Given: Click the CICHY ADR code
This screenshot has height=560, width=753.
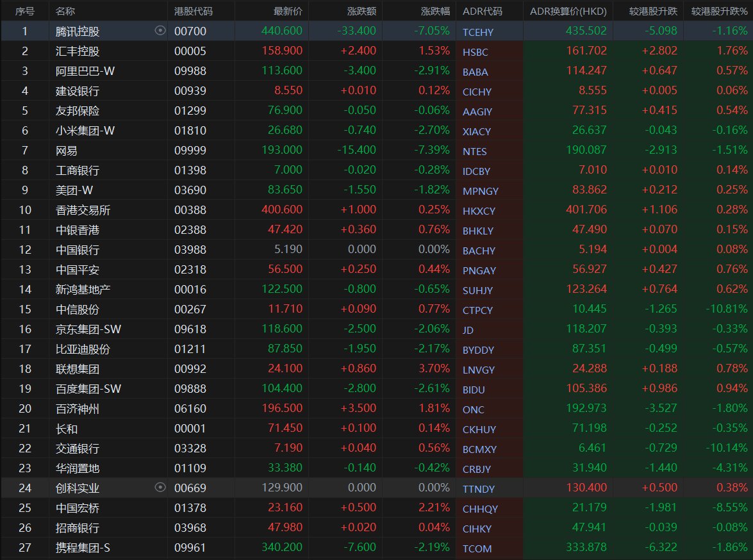Looking at the screenshot, I should [477, 92].
